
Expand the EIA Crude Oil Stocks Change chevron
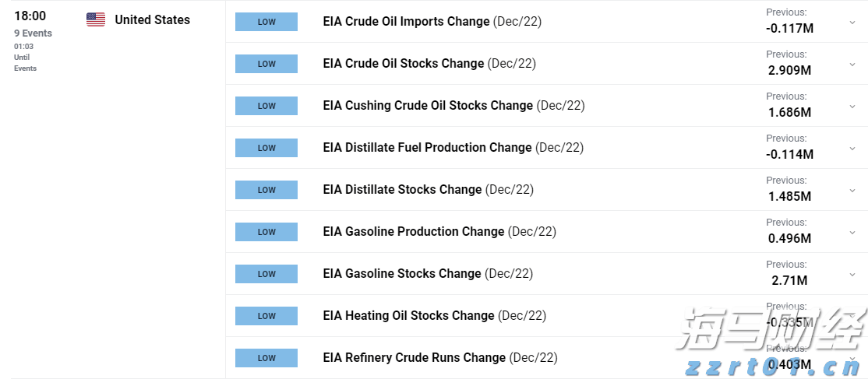[852, 65]
